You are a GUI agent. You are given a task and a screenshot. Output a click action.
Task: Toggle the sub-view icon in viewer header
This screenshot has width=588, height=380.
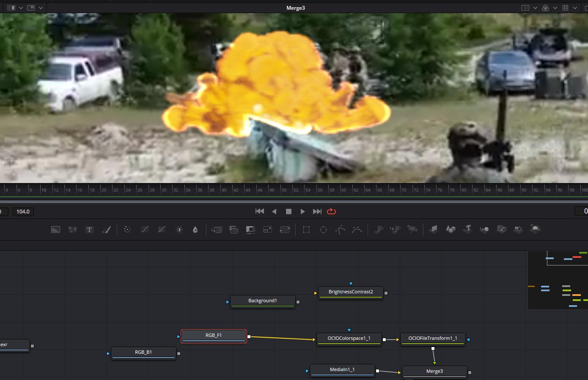(31, 8)
